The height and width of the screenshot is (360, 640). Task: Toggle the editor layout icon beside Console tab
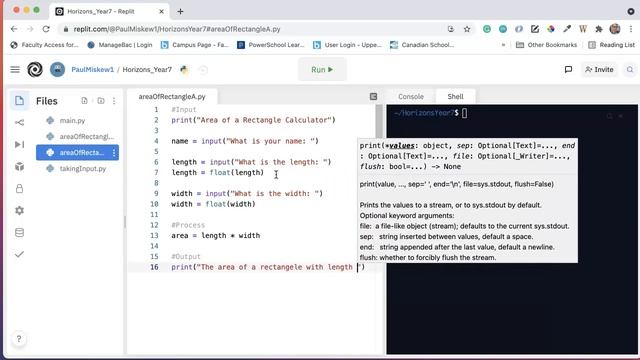(x=373, y=96)
